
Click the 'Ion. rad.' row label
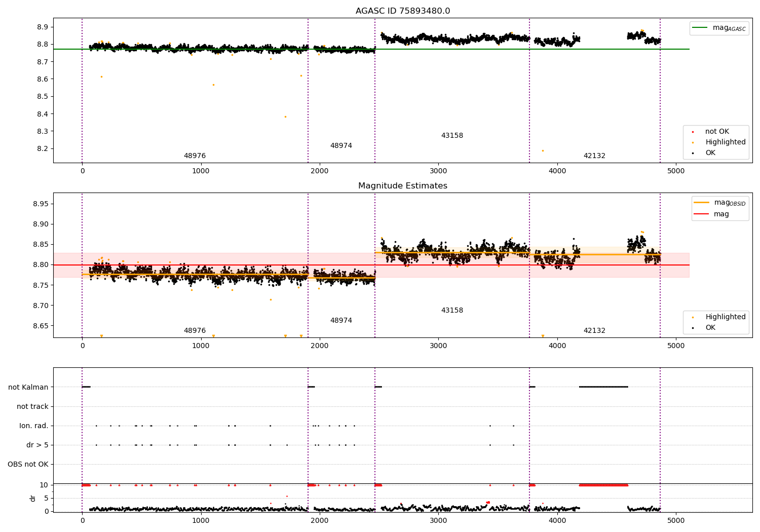click(x=33, y=426)
